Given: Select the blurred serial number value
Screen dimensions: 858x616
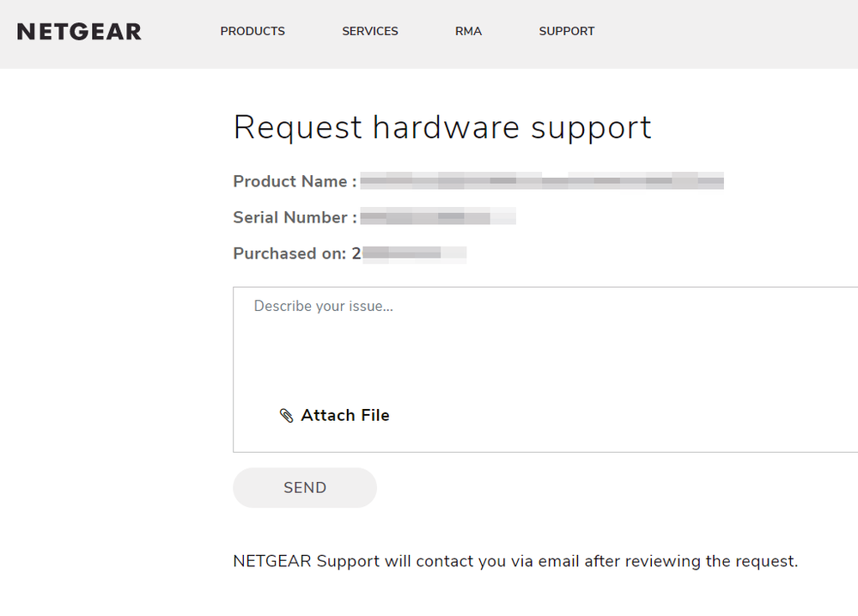Looking at the screenshot, I should click(437, 217).
